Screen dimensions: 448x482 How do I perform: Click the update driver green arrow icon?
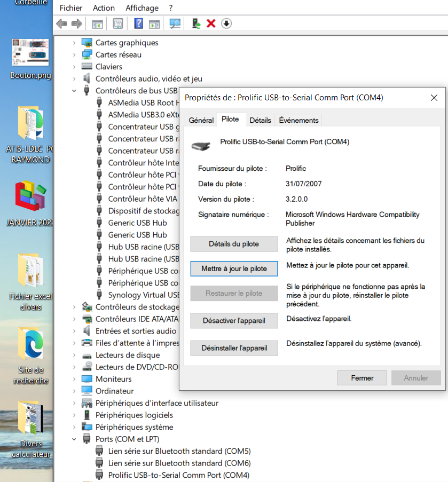[196, 23]
